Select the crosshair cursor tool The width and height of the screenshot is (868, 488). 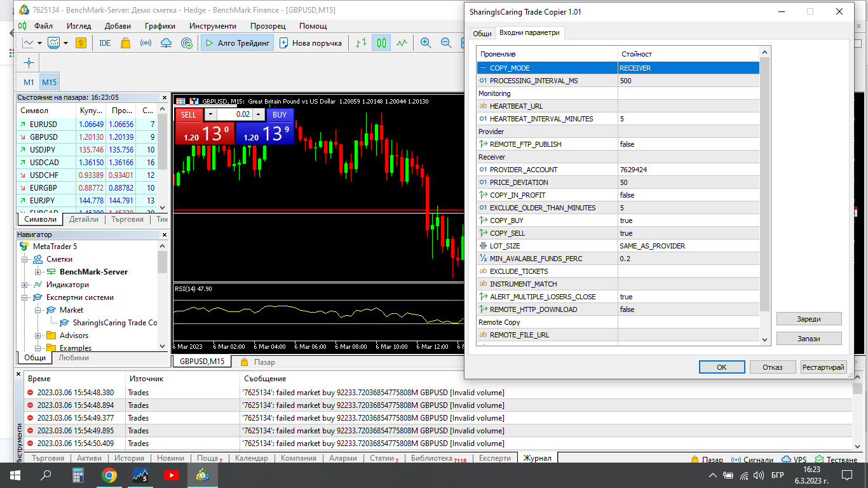(29, 63)
